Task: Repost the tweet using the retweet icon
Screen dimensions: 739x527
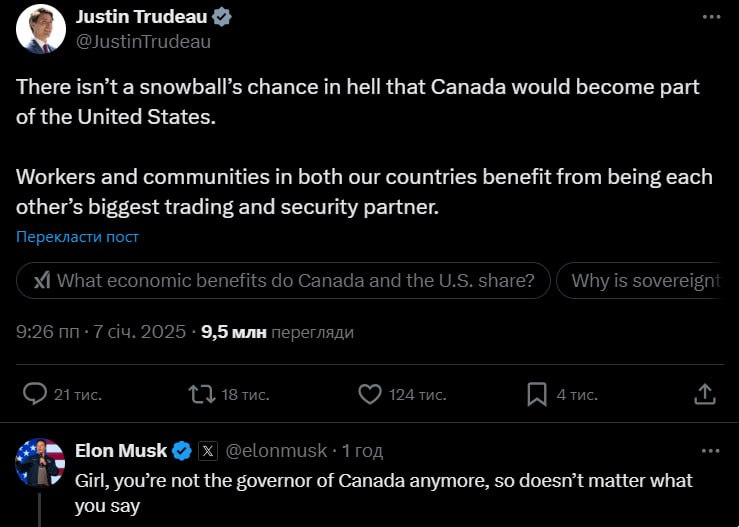Action: (x=202, y=394)
